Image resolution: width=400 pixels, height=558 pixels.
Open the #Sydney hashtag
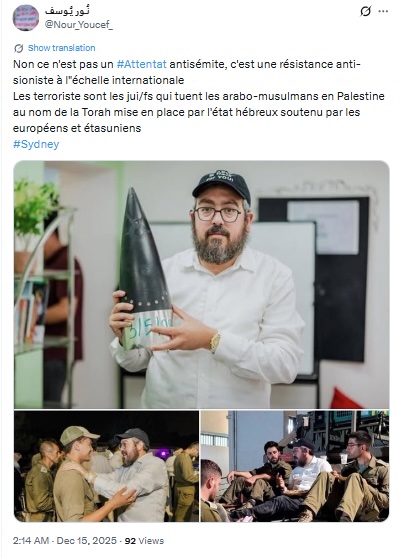pyautogui.click(x=36, y=144)
